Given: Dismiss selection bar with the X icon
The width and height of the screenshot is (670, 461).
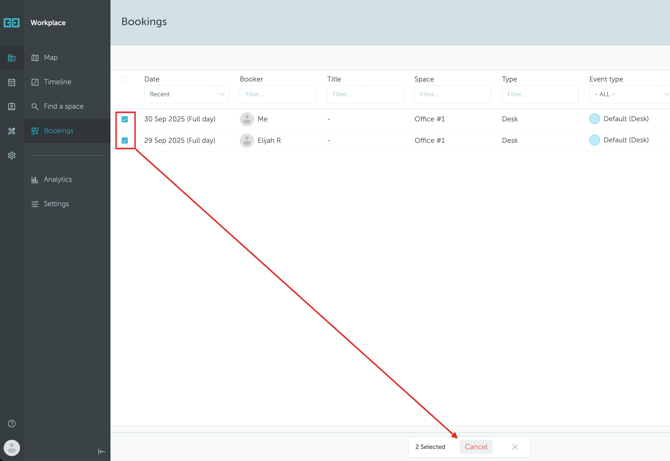Looking at the screenshot, I should click(x=515, y=447).
